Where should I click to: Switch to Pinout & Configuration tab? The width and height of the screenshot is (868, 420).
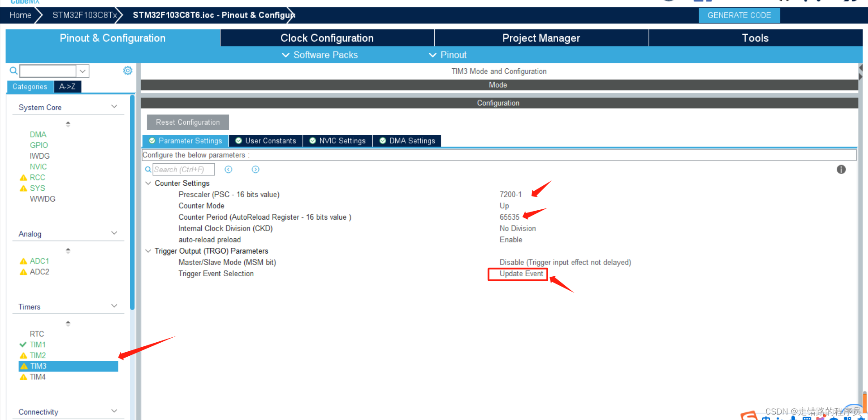tap(113, 38)
